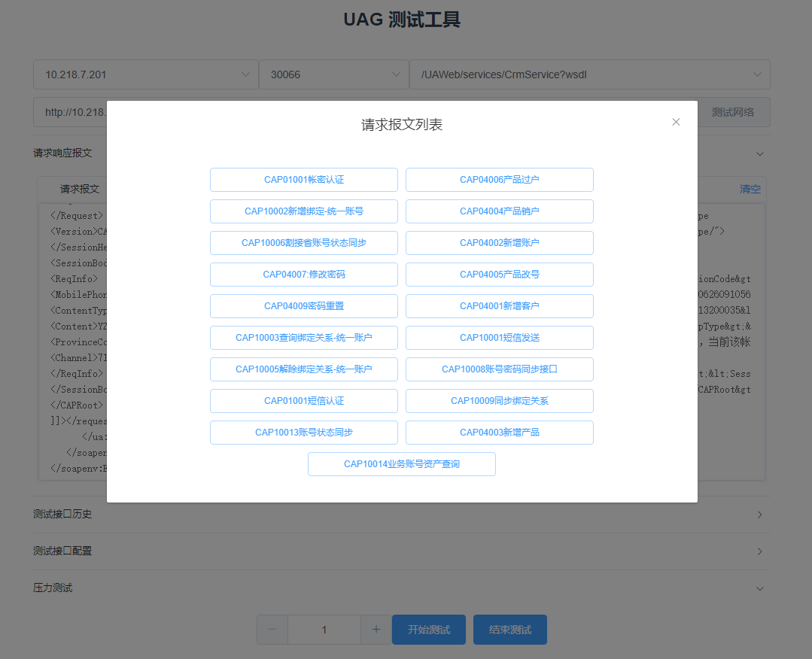Load CAP10013账号状态同步 message

(304, 433)
